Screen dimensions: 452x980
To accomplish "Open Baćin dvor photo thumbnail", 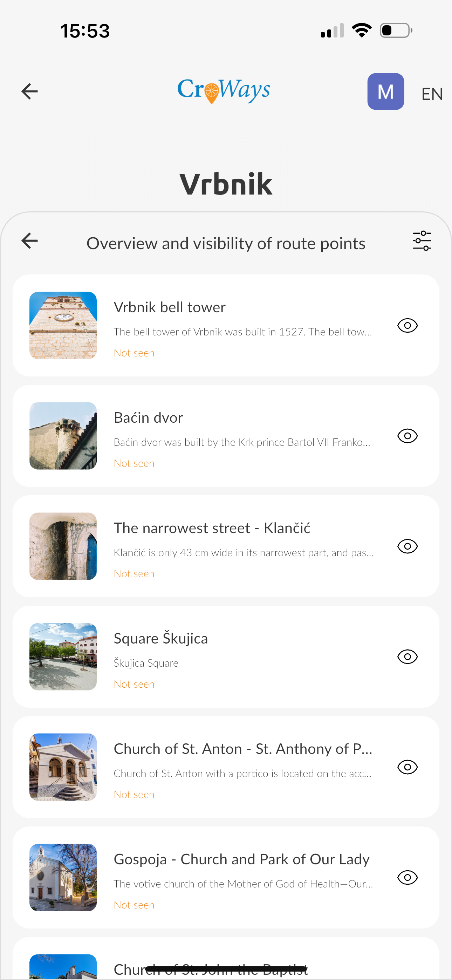I will tap(63, 436).
